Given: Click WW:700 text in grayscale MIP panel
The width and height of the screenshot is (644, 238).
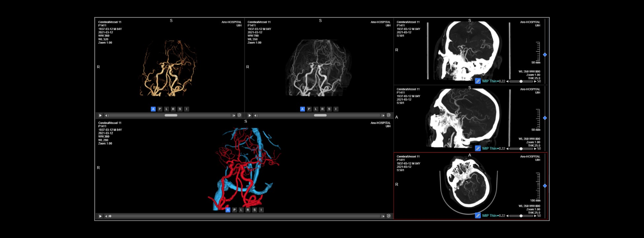Looking at the screenshot, I should [x=253, y=36].
